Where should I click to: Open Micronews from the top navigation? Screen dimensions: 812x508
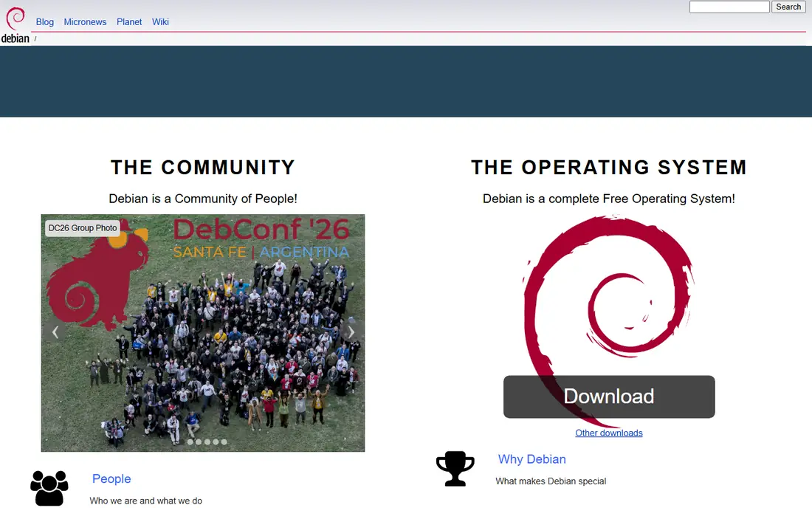85,21
